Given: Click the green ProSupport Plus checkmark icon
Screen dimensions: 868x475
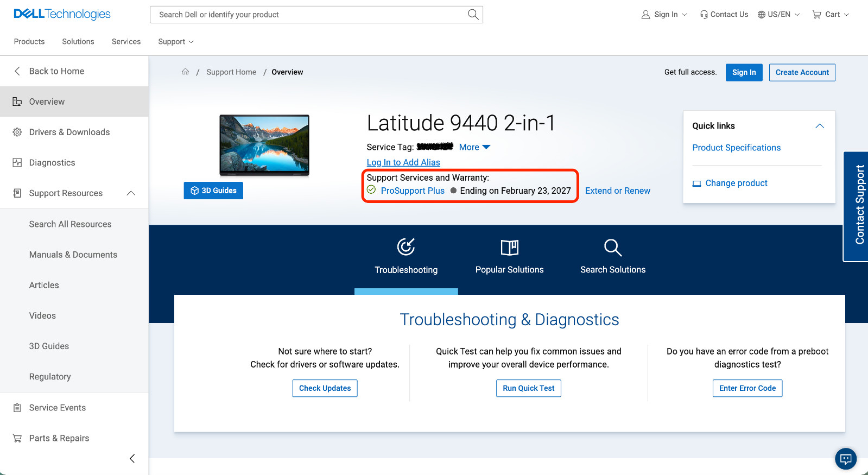Looking at the screenshot, I should click(371, 189).
